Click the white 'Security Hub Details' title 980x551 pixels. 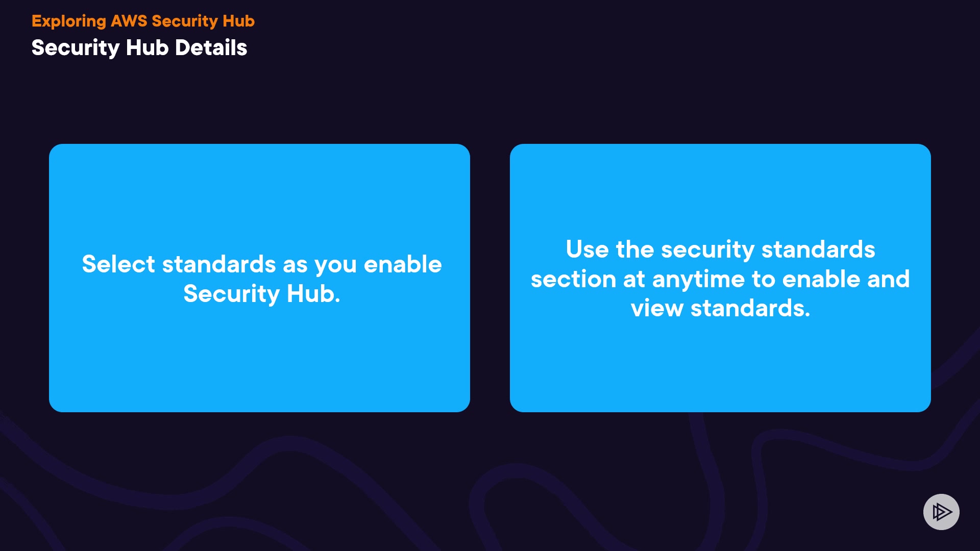[139, 48]
